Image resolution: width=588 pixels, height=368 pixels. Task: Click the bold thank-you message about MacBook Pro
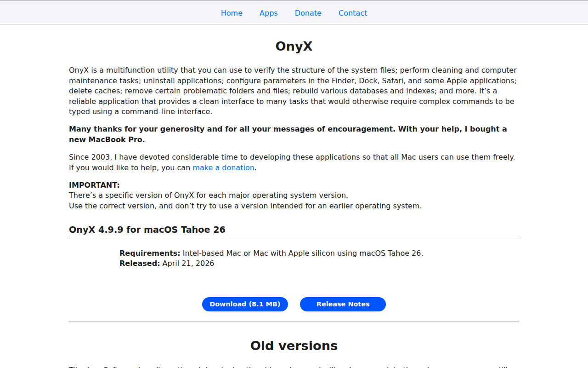point(288,134)
